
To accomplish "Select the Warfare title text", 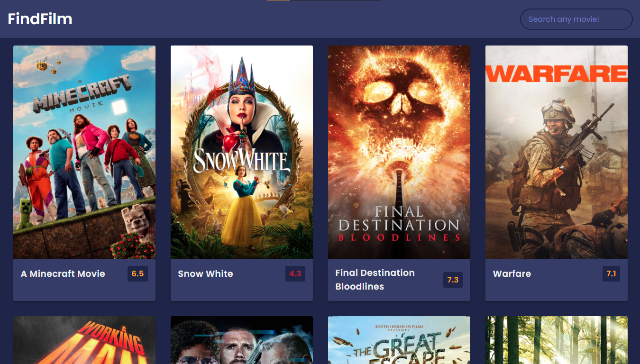I will (x=512, y=274).
